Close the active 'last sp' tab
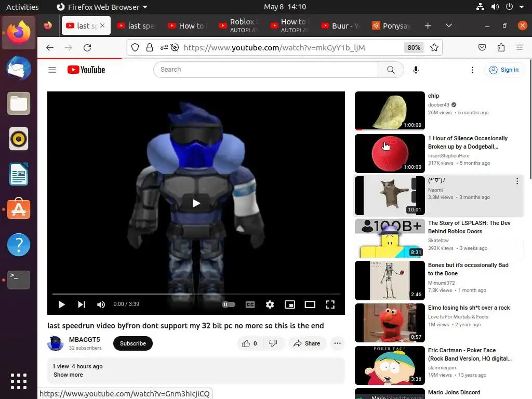Viewport: 532px width, 399px height. (102, 25)
